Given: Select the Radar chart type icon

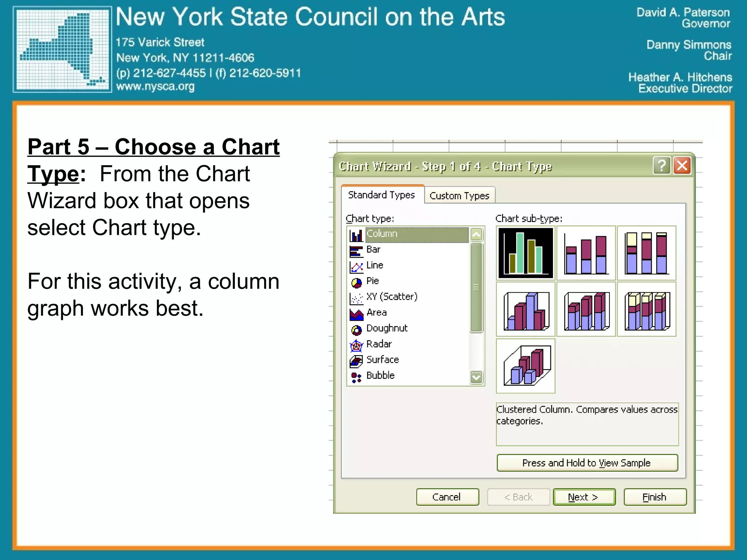Looking at the screenshot, I should [356, 345].
